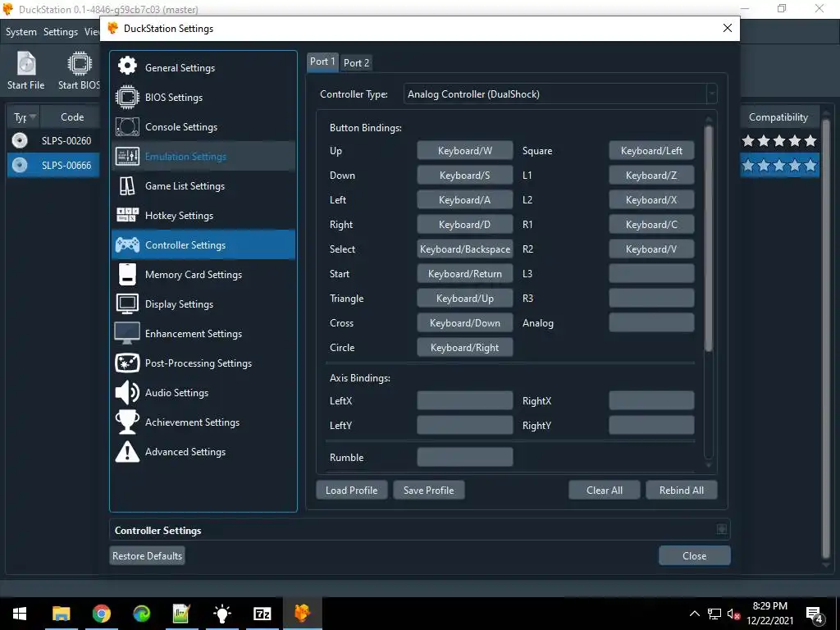Click the Close button at bottom
Viewport: 840px width, 630px height.
[694, 556]
